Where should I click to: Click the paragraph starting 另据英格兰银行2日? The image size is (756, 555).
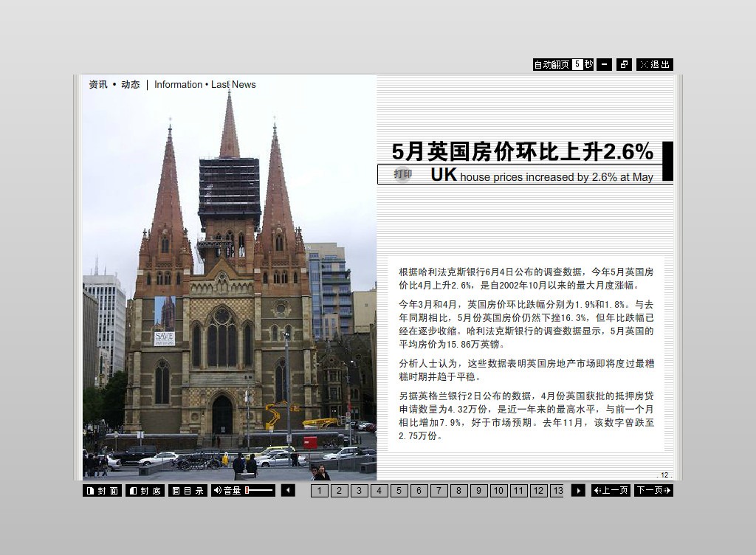[526, 416]
